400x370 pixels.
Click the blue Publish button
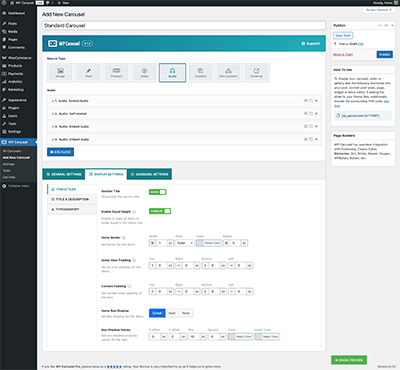[385, 54]
